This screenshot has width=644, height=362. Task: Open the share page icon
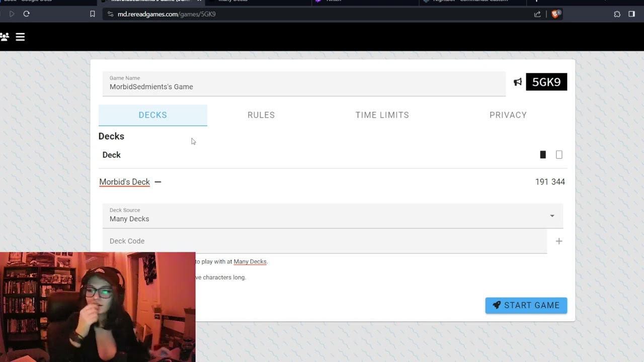[537, 14]
